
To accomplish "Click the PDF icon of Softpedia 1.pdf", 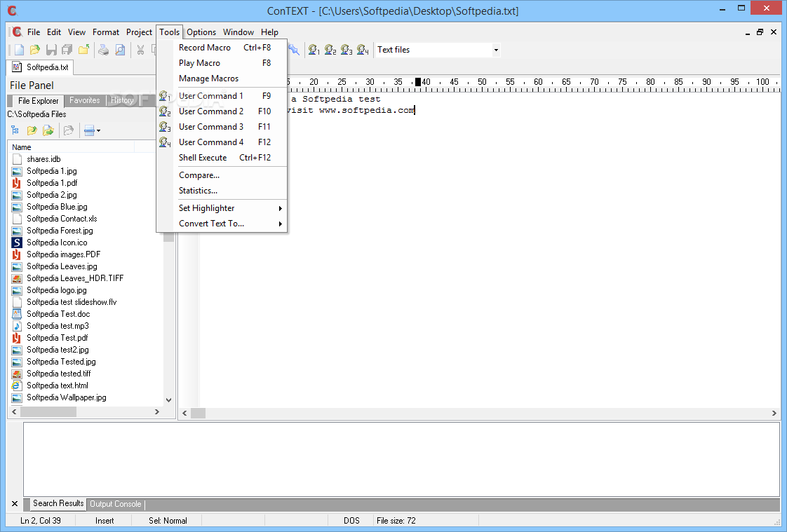I will click(17, 183).
